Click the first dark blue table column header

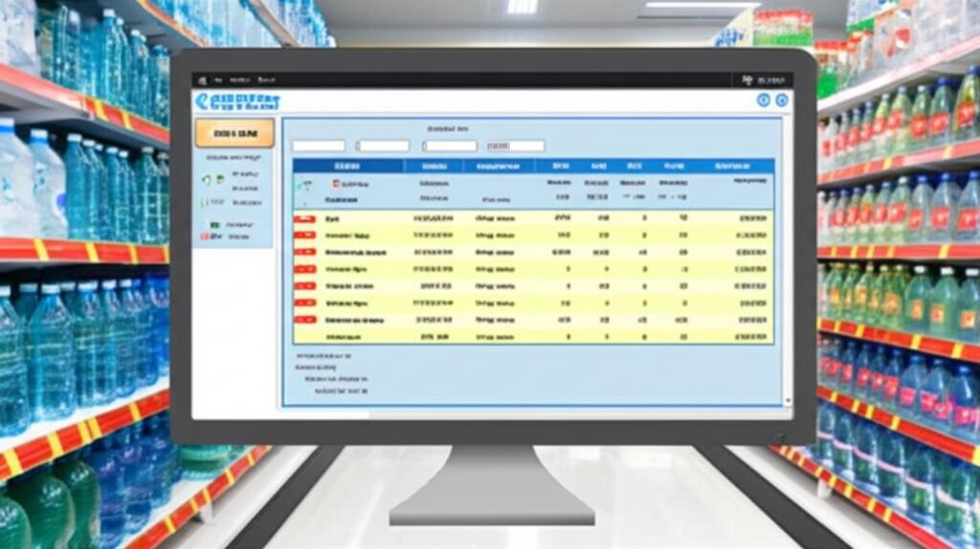click(348, 165)
